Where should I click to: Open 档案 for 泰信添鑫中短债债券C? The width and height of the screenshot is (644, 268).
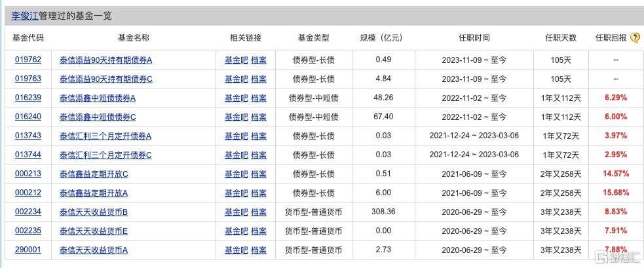tap(259, 117)
